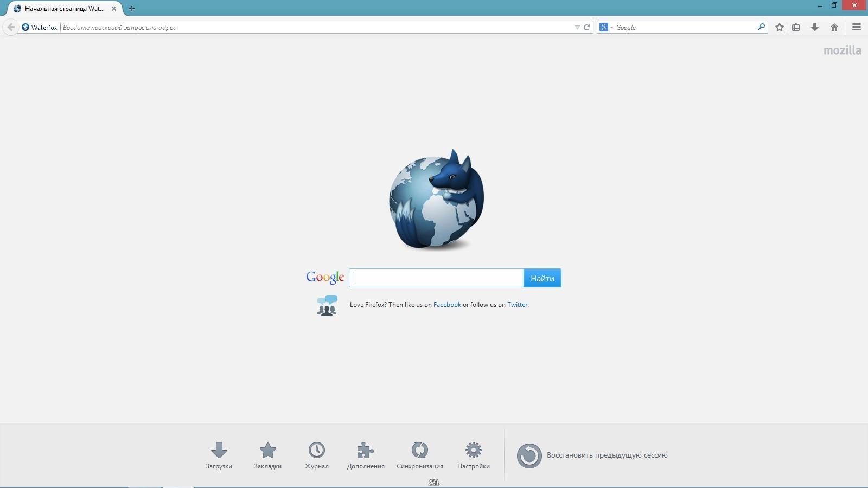The width and height of the screenshot is (868, 488).
Task: Close the Waterfox start page tab
Action: click(114, 9)
